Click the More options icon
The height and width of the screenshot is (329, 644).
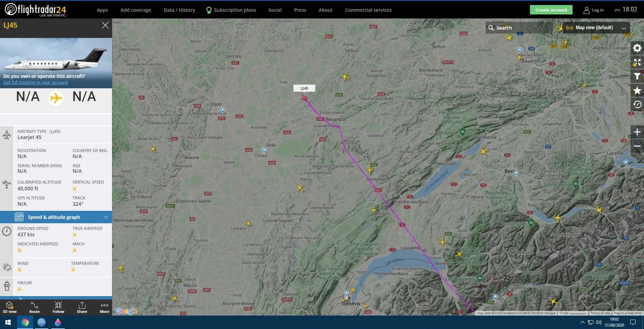pyautogui.click(x=105, y=307)
